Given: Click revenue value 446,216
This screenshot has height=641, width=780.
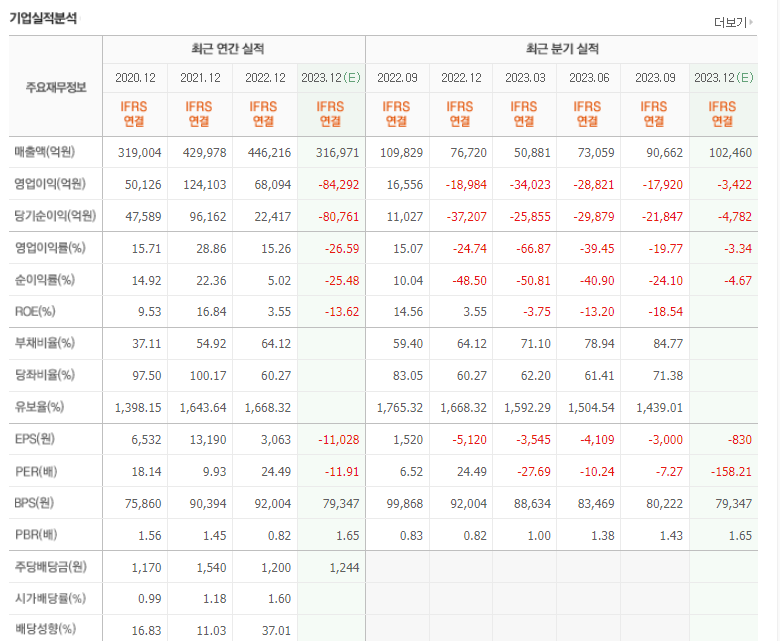Looking at the screenshot, I should (269, 153).
